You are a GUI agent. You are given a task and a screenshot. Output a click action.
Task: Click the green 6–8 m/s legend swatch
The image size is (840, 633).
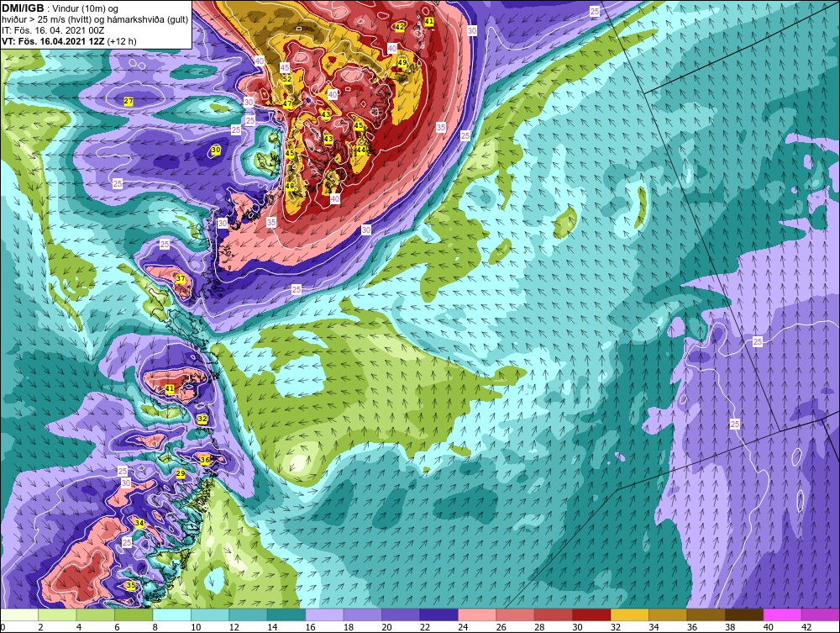click(134, 615)
